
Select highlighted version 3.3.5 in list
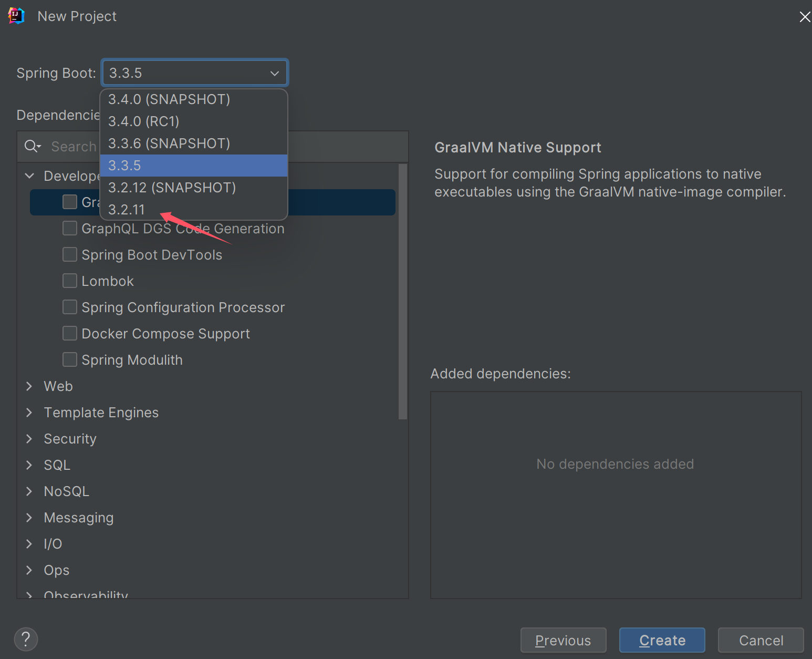[x=194, y=166]
